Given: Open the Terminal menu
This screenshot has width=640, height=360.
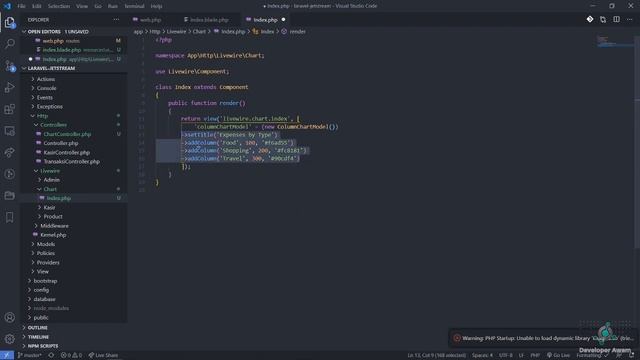Looking at the screenshot, I should click(134, 6).
